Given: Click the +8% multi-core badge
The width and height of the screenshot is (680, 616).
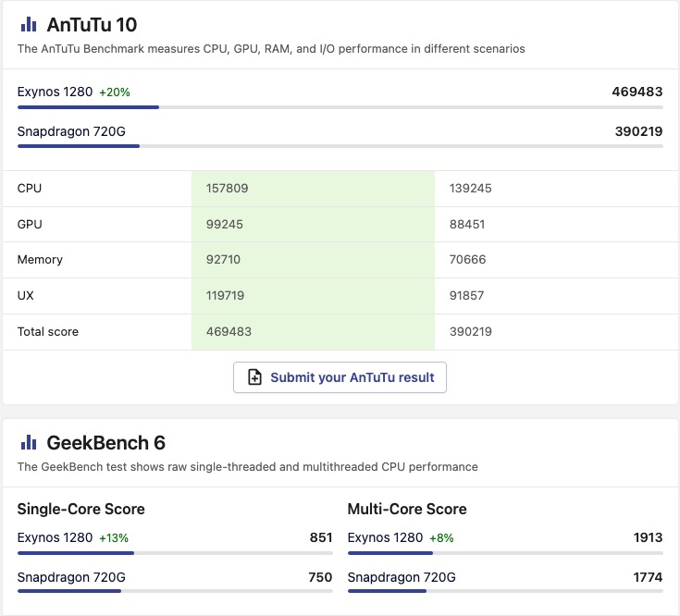Looking at the screenshot, I should pyautogui.click(x=440, y=538).
